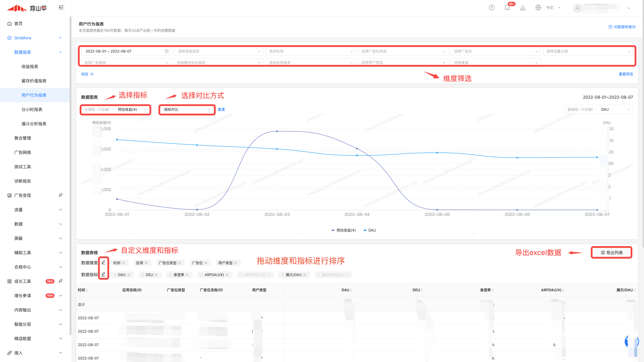Remove the DEU metric tag
The width and height of the screenshot is (644, 362).
tap(156, 275)
